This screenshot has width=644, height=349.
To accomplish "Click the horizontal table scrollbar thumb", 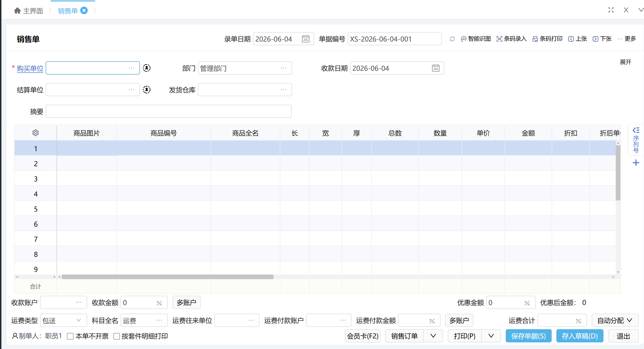I will (167, 277).
